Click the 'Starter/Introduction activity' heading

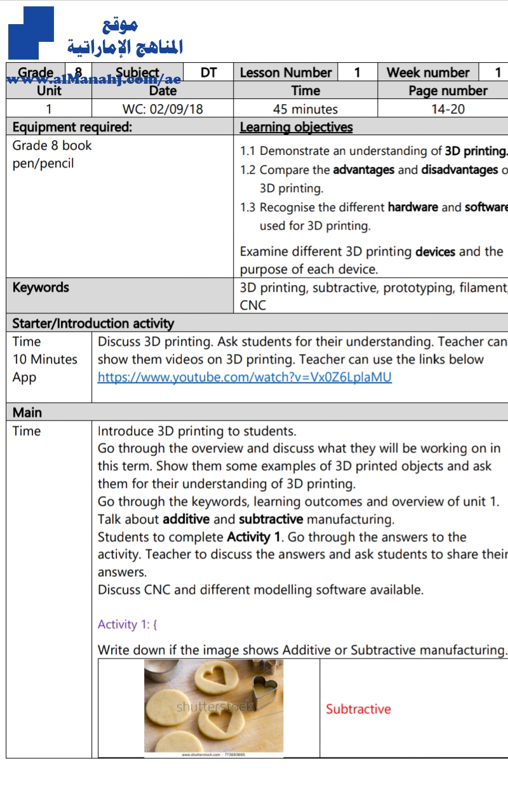point(93,324)
